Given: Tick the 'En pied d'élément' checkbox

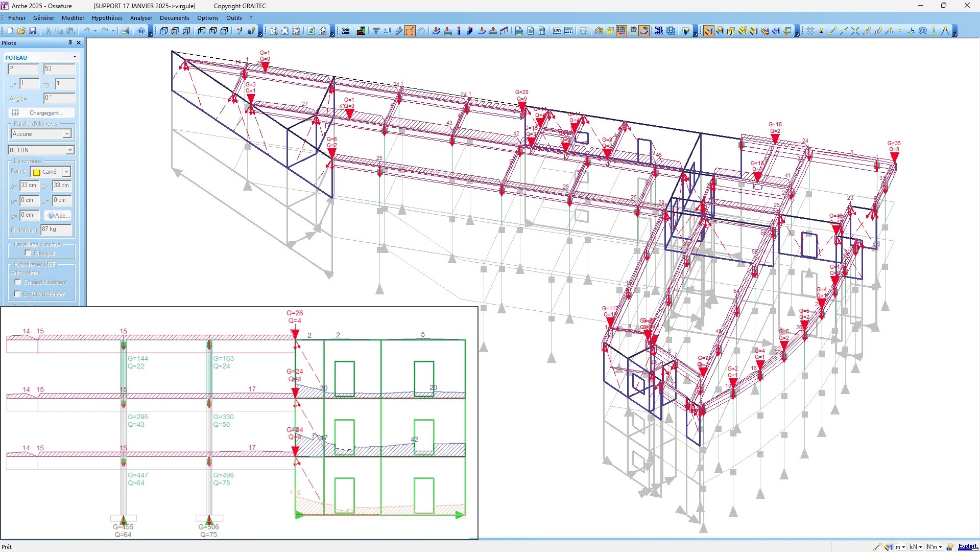Looking at the screenshot, I should tap(18, 282).
